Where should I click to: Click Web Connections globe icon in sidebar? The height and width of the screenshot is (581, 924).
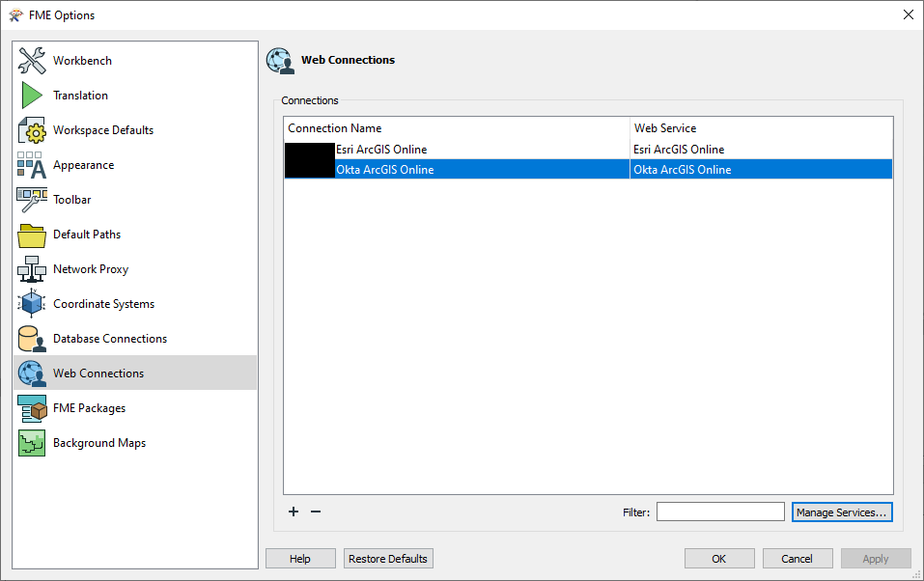click(32, 373)
